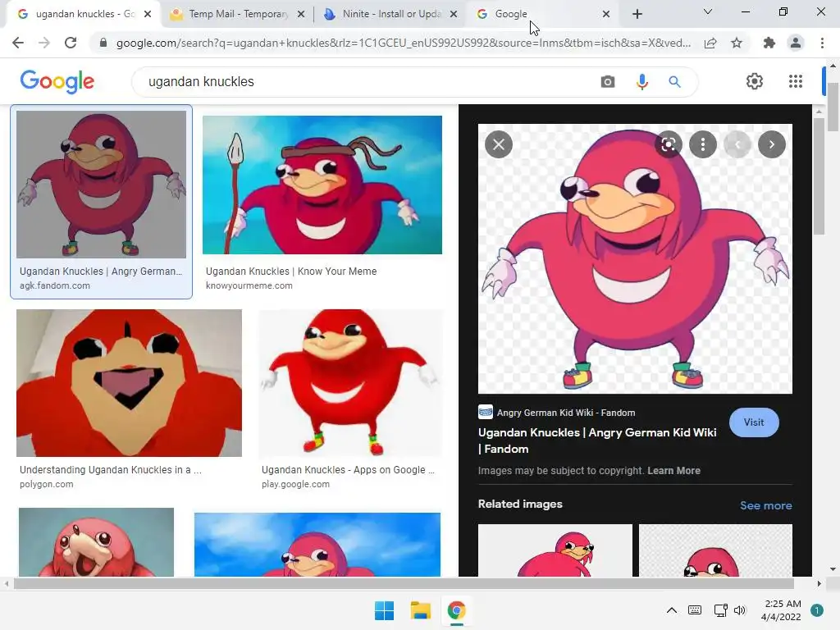The height and width of the screenshot is (630, 840).
Task: Switch to the Temp Mail tab
Action: pos(237,14)
